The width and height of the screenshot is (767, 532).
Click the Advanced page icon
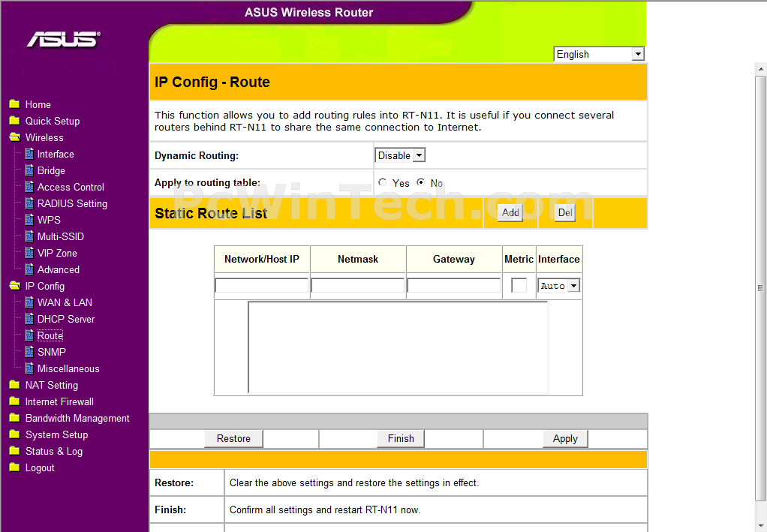29,269
